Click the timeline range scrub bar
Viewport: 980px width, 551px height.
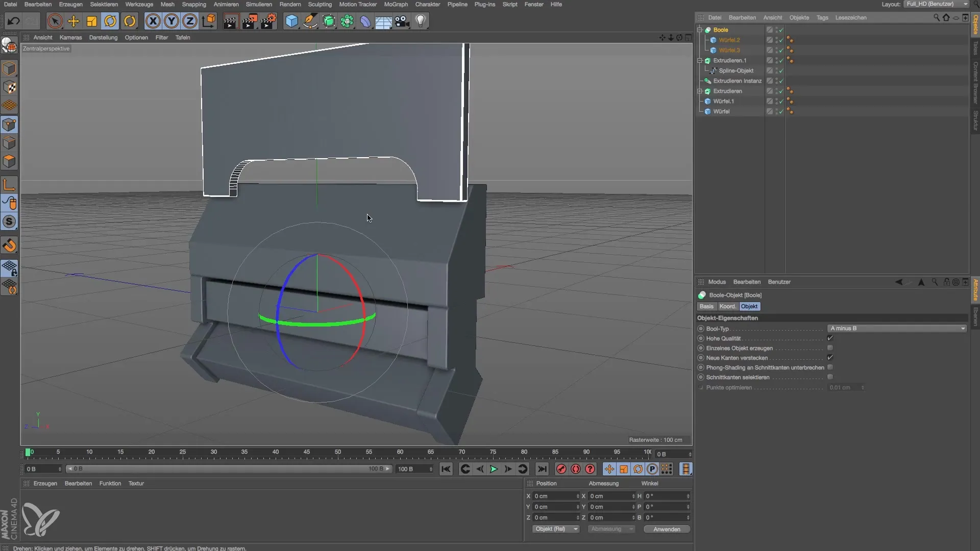click(229, 469)
